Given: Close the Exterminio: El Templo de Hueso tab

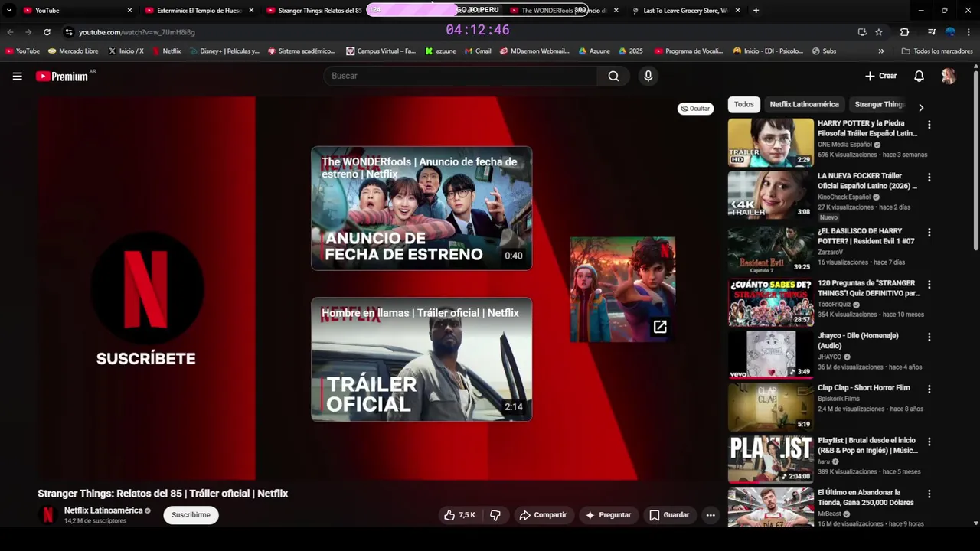Looking at the screenshot, I should [x=251, y=11].
